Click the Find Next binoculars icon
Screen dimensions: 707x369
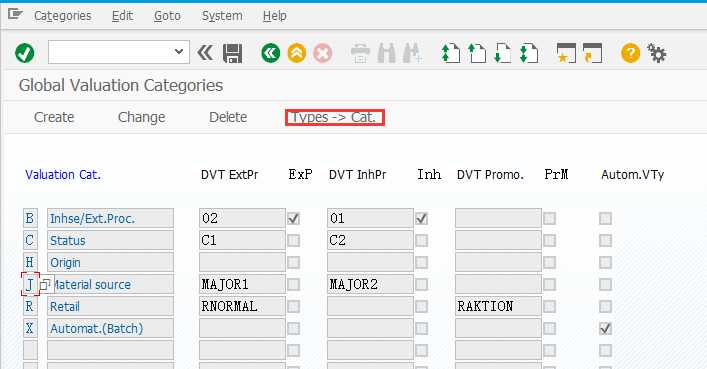(412, 53)
